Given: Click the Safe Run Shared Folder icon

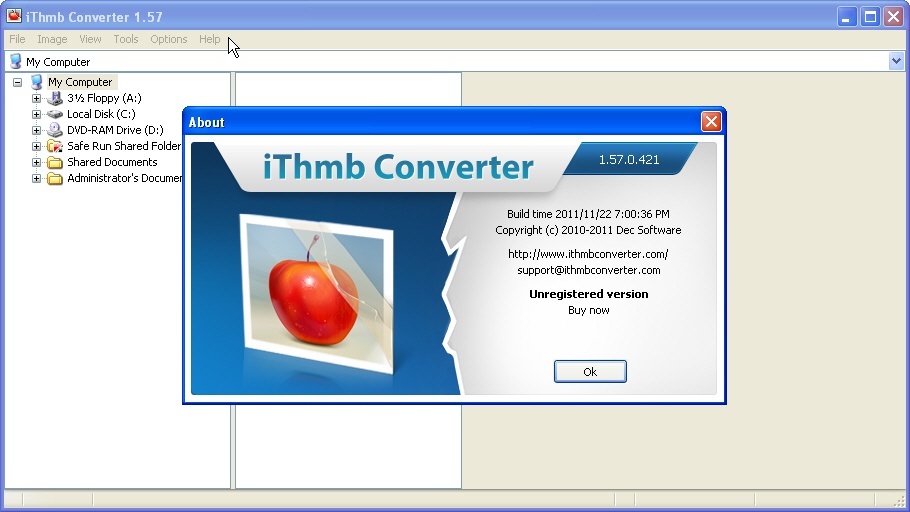Looking at the screenshot, I should [x=55, y=146].
